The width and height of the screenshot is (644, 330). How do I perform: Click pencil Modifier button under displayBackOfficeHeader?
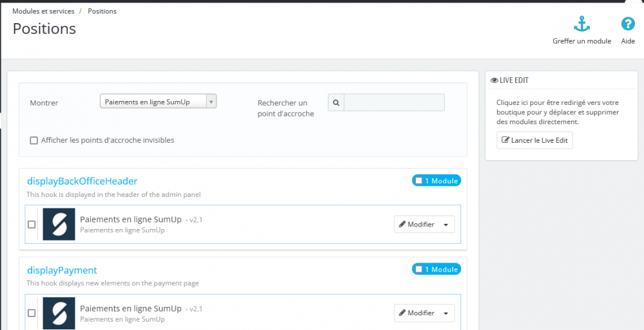click(417, 225)
